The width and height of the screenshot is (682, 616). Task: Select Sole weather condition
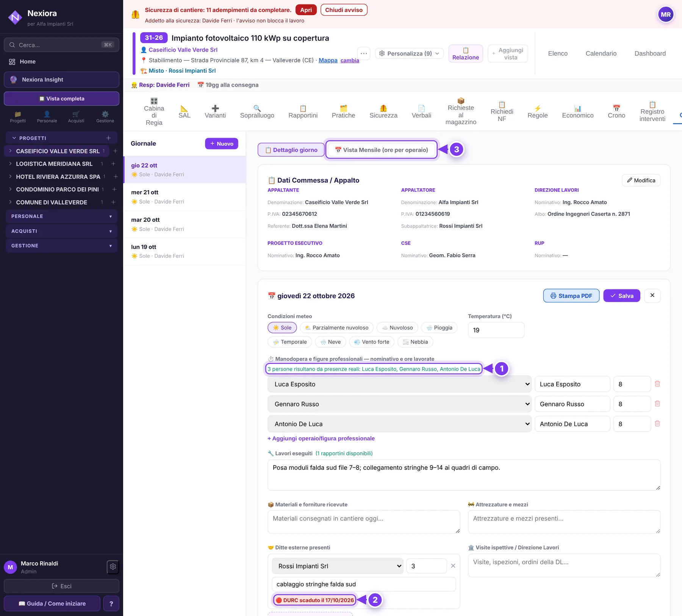tap(282, 328)
